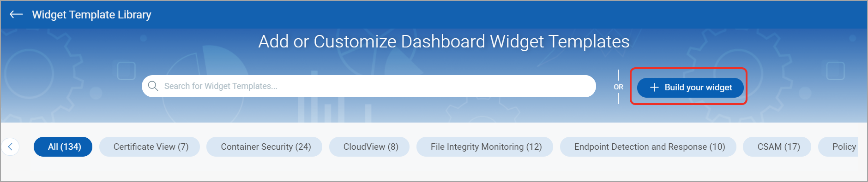Filter by Certificate View (7)

[x=150, y=147]
